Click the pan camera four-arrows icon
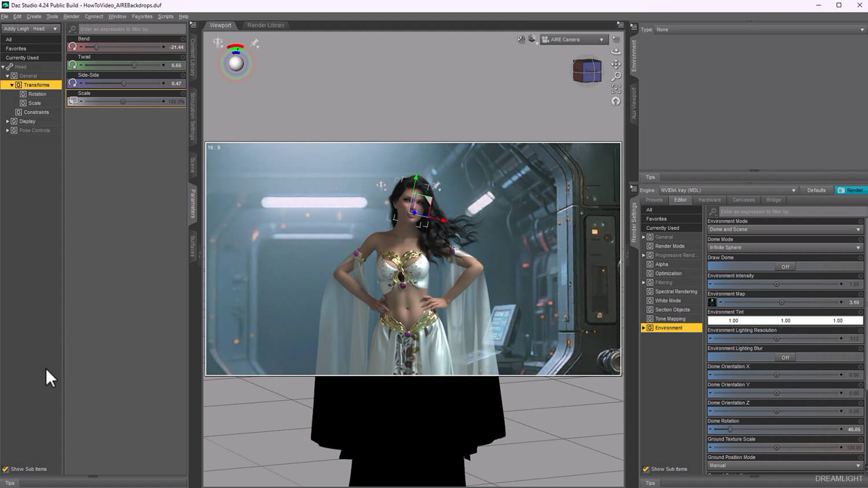This screenshot has height=488, width=868. pyautogui.click(x=616, y=64)
